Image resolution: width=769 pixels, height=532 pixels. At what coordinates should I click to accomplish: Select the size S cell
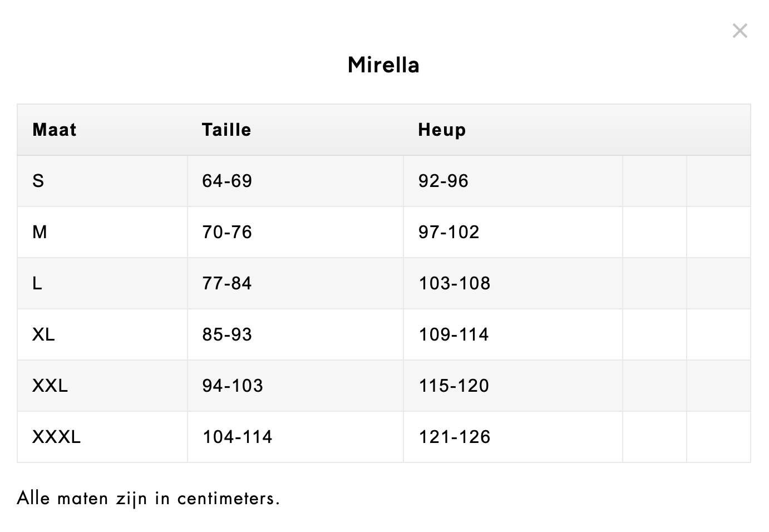38,181
